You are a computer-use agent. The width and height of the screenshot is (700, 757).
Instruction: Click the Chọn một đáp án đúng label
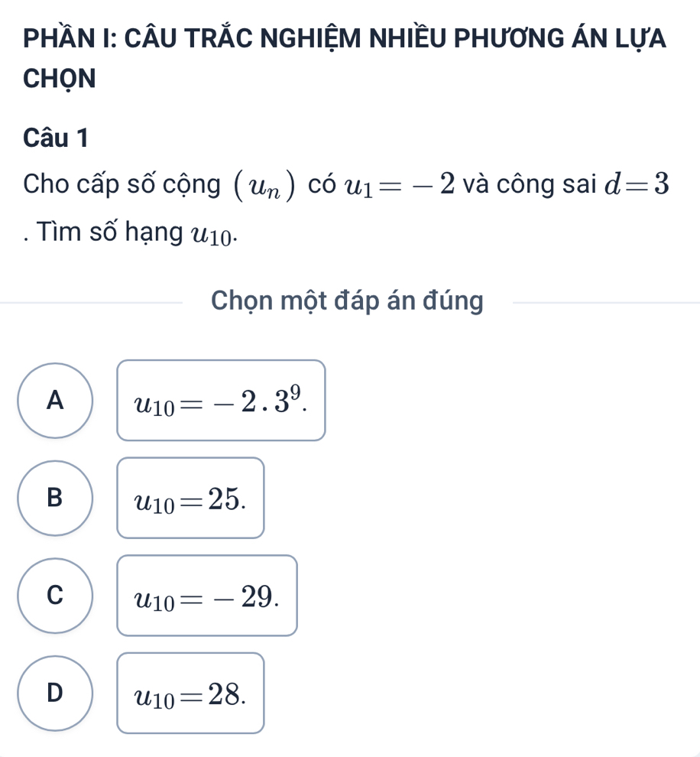348,302
